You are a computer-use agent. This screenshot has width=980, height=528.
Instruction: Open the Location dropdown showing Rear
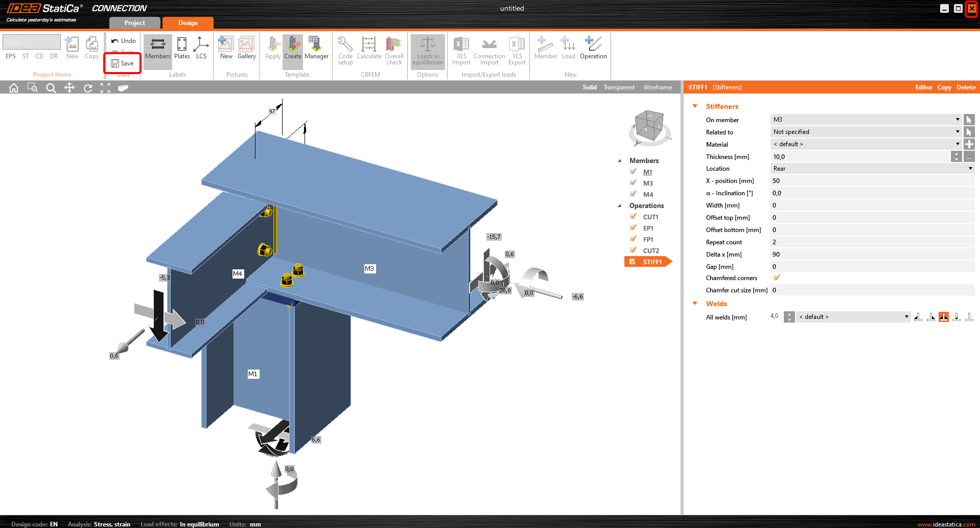(872, 169)
